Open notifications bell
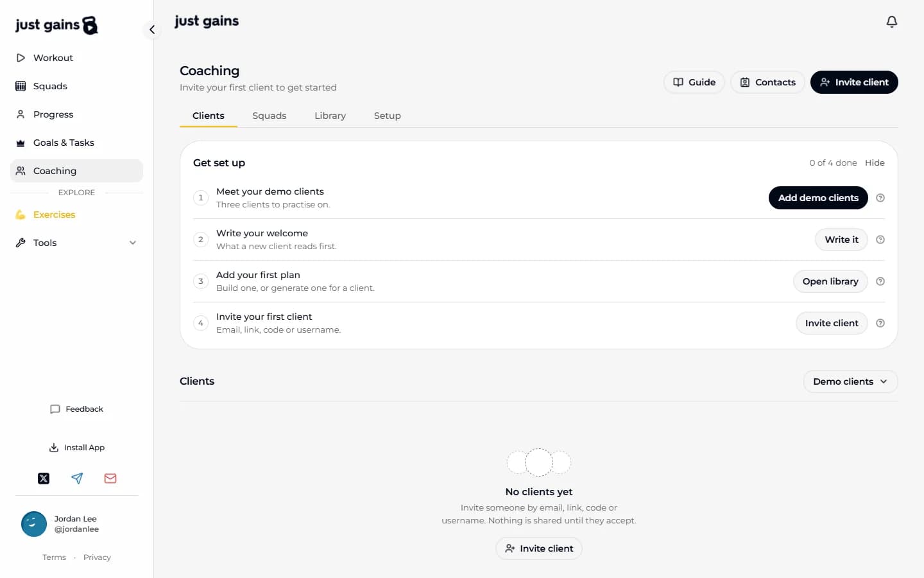Viewport: 924px width, 578px height. click(x=892, y=22)
